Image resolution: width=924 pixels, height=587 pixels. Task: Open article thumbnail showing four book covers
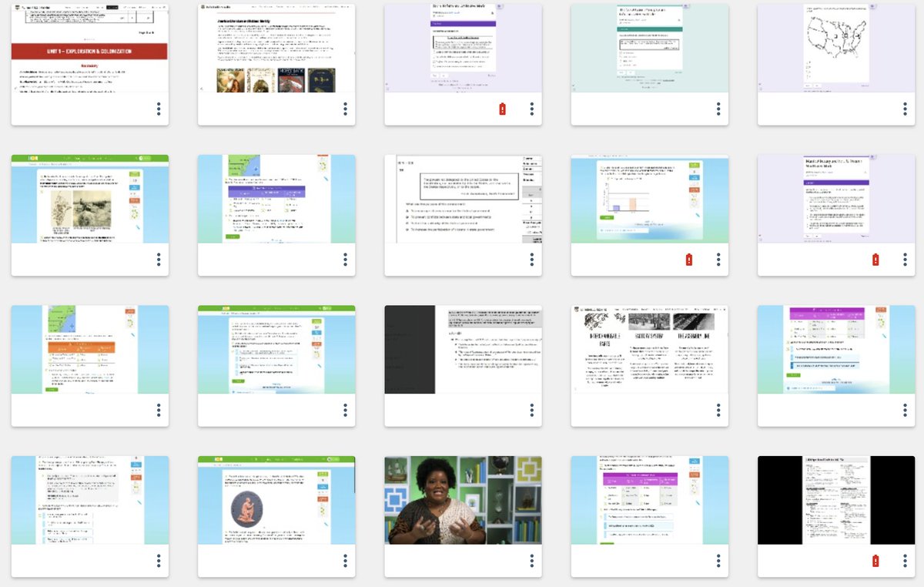point(276,48)
